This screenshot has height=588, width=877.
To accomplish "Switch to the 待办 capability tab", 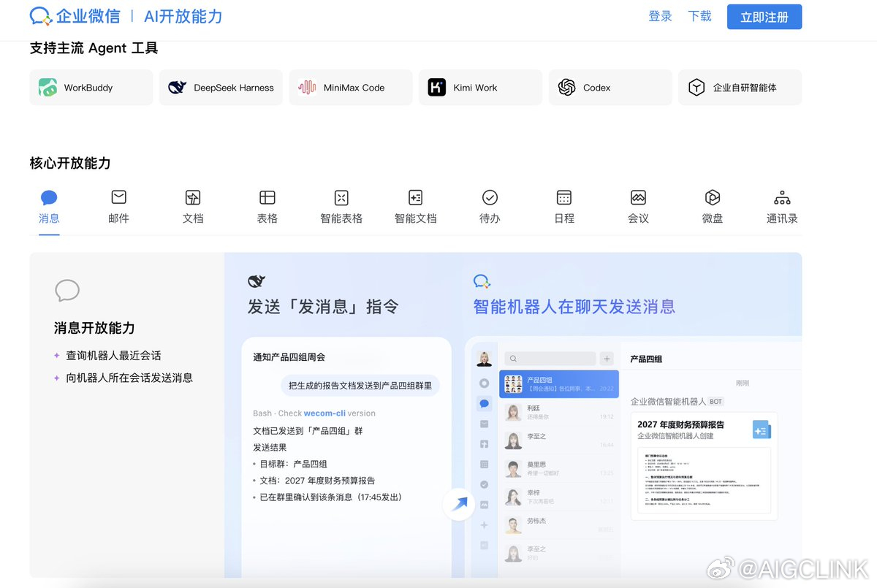I will coord(490,207).
